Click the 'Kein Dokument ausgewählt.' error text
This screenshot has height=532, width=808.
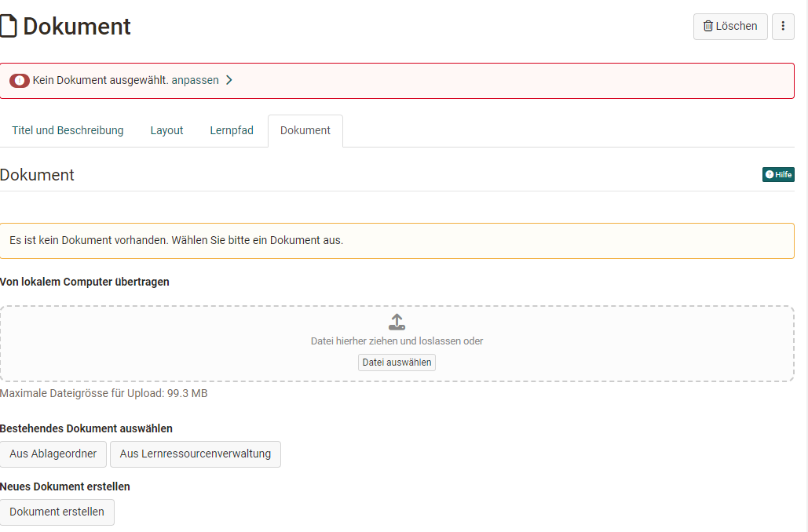click(x=101, y=80)
